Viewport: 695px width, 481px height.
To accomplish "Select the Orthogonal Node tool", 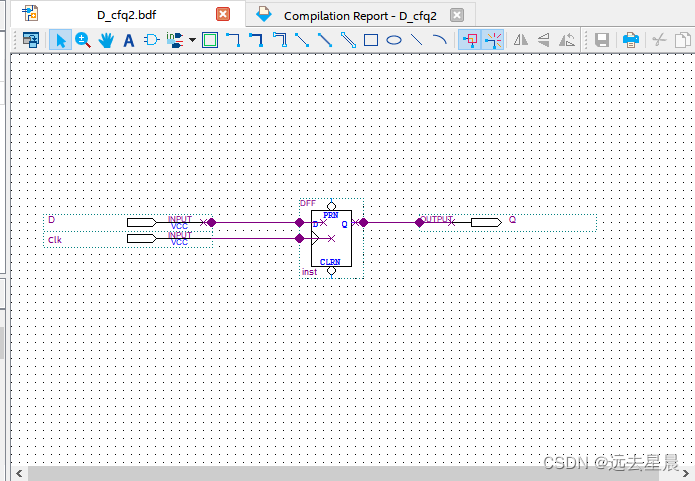I will [x=233, y=40].
